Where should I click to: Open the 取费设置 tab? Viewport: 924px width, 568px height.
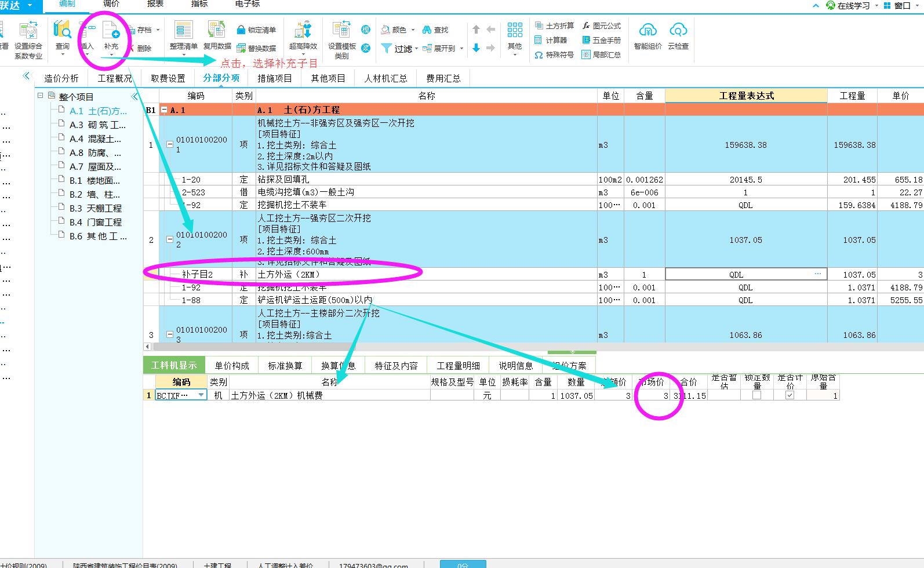(x=168, y=78)
